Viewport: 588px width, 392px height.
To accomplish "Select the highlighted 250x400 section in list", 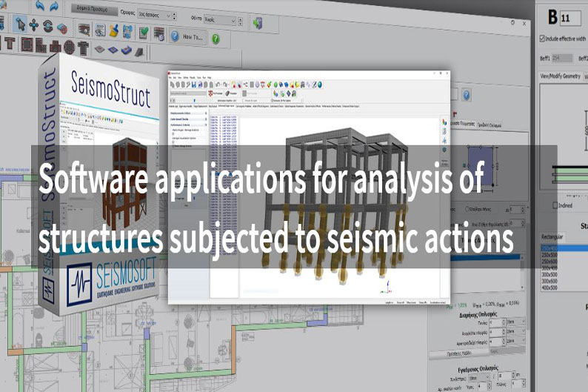I will pos(564,248).
